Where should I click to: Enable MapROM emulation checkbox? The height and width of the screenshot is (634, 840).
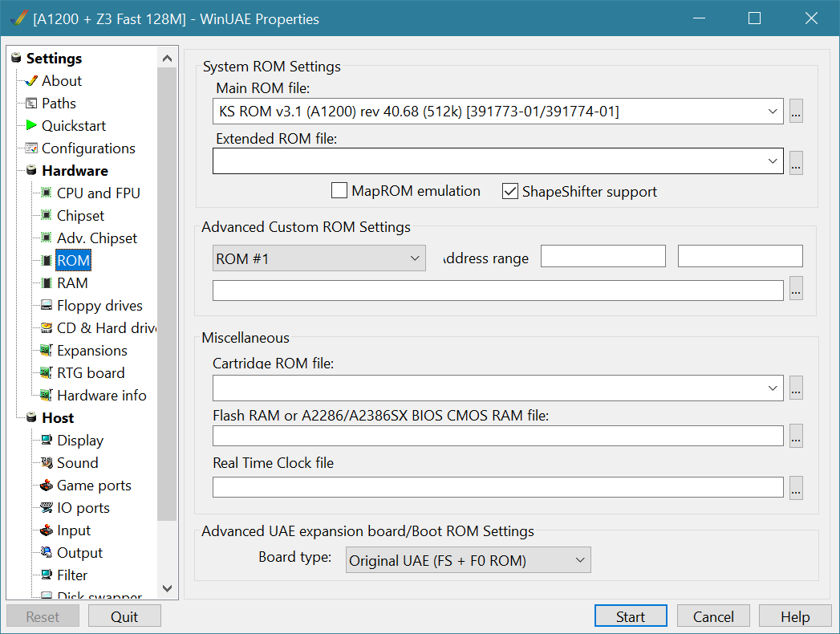[339, 191]
